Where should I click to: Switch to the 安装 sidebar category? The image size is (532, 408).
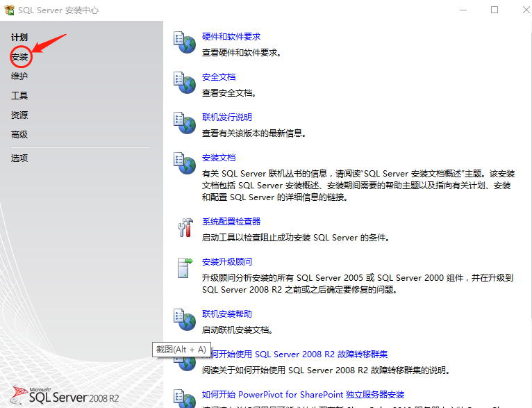[19, 57]
